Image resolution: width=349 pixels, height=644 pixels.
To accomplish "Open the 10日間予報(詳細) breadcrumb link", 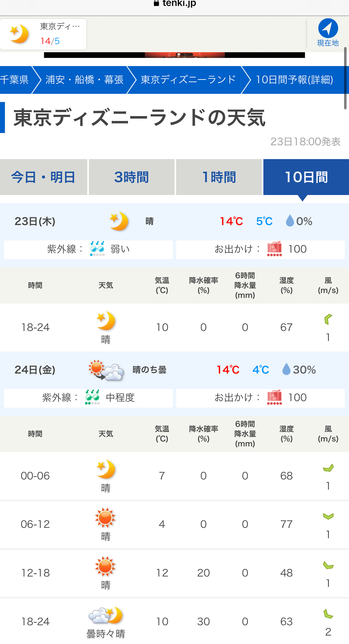I will [294, 80].
